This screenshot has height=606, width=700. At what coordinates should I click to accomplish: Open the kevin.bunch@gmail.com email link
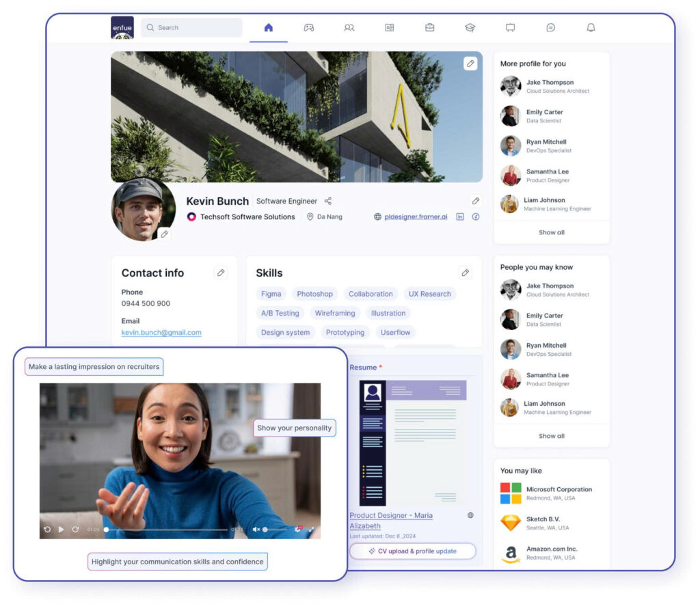coord(161,333)
